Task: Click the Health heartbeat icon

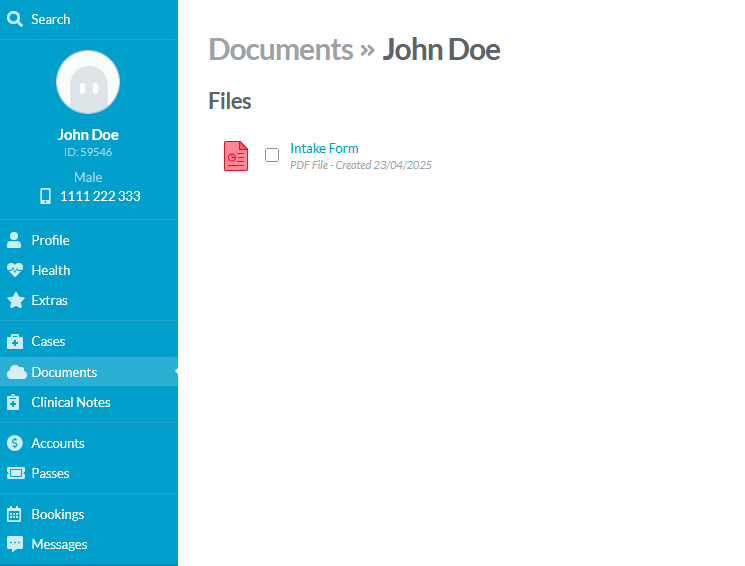Action: coord(15,270)
